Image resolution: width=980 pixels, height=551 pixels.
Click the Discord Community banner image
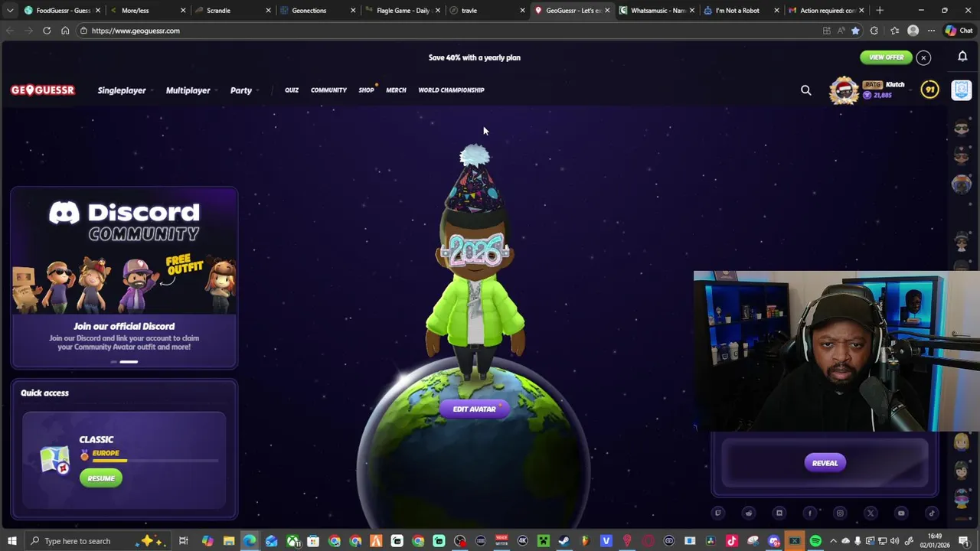click(124, 251)
